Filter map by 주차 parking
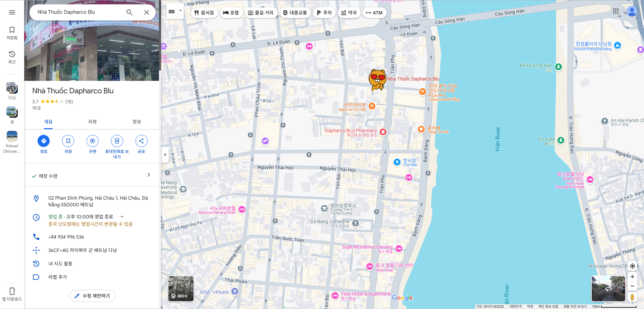The image size is (644, 309). (324, 13)
